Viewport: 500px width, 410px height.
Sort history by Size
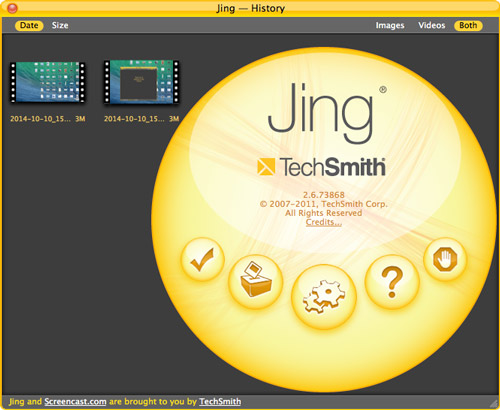[60, 25]
